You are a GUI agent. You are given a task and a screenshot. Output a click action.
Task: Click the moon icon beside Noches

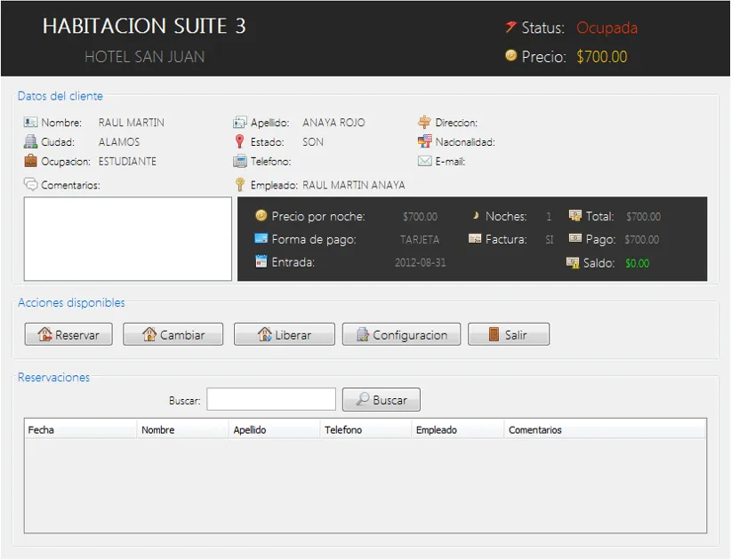pos(475,215)
